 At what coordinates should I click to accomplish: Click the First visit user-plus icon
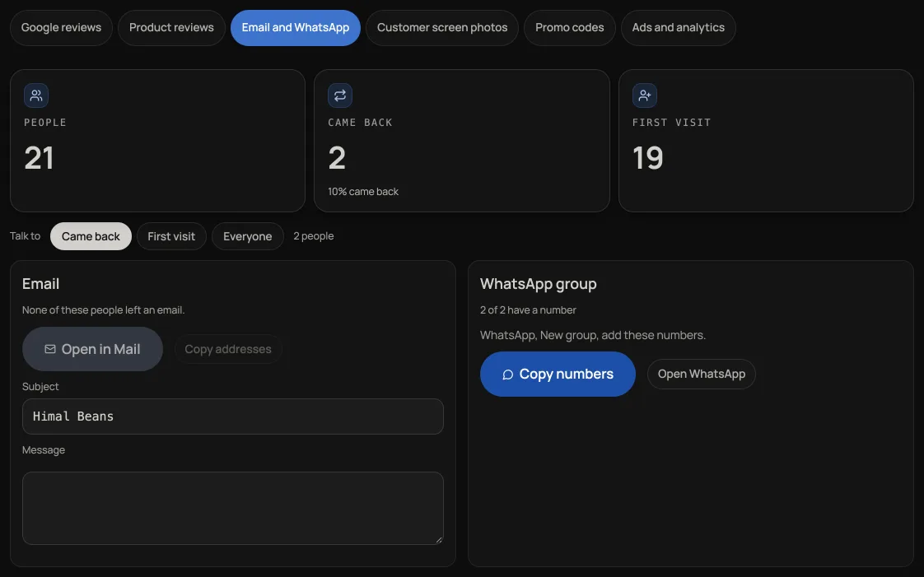point(645,95)
